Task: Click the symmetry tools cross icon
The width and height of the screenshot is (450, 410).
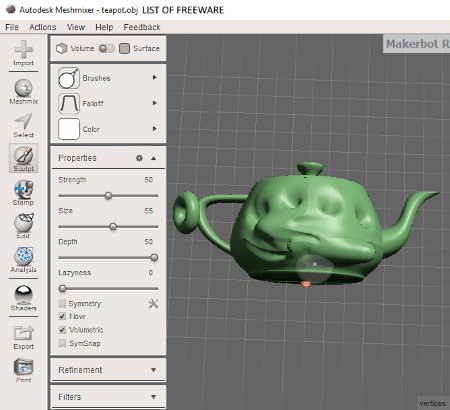Action: pos(153,303)
